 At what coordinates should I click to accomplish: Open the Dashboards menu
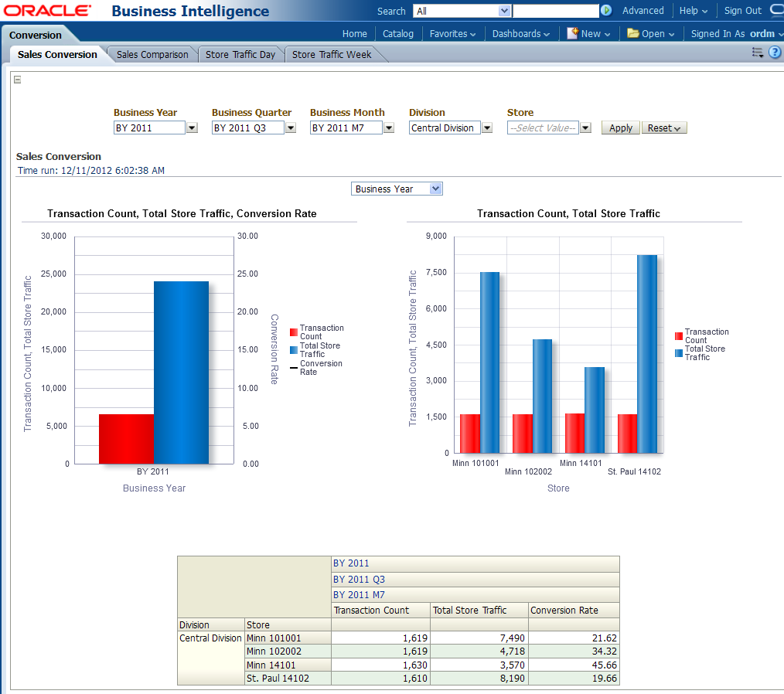[x=520, y=34]
